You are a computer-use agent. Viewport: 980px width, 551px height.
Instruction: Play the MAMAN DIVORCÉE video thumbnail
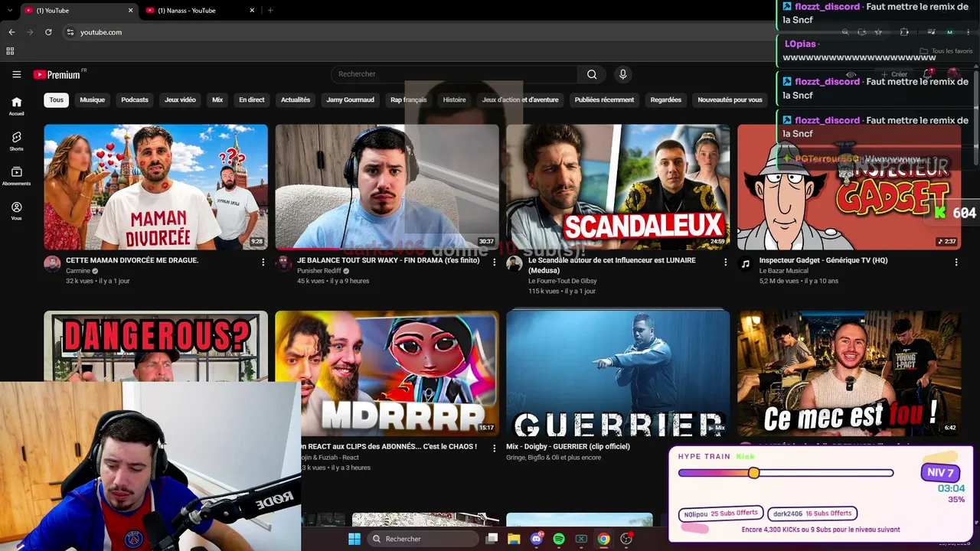[x=156, y=187]
